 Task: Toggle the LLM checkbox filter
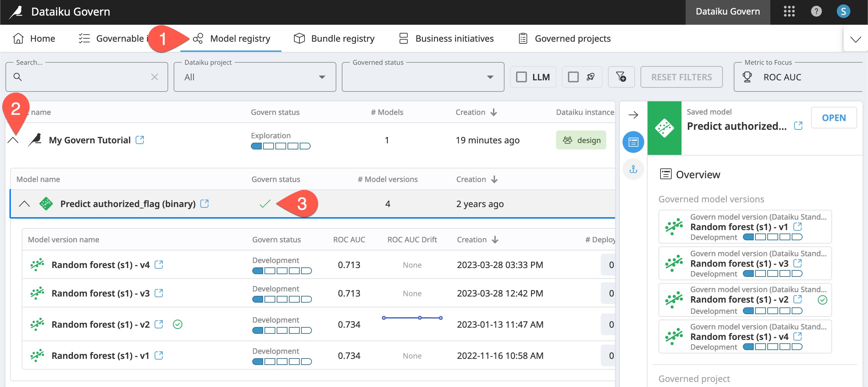pyautogui.click(x=521, y=77)
